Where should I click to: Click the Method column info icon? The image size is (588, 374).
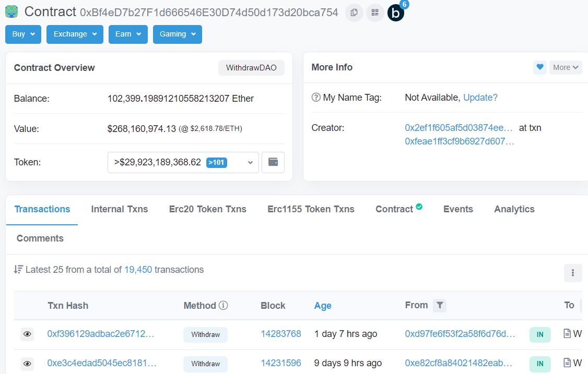point(224,306)
